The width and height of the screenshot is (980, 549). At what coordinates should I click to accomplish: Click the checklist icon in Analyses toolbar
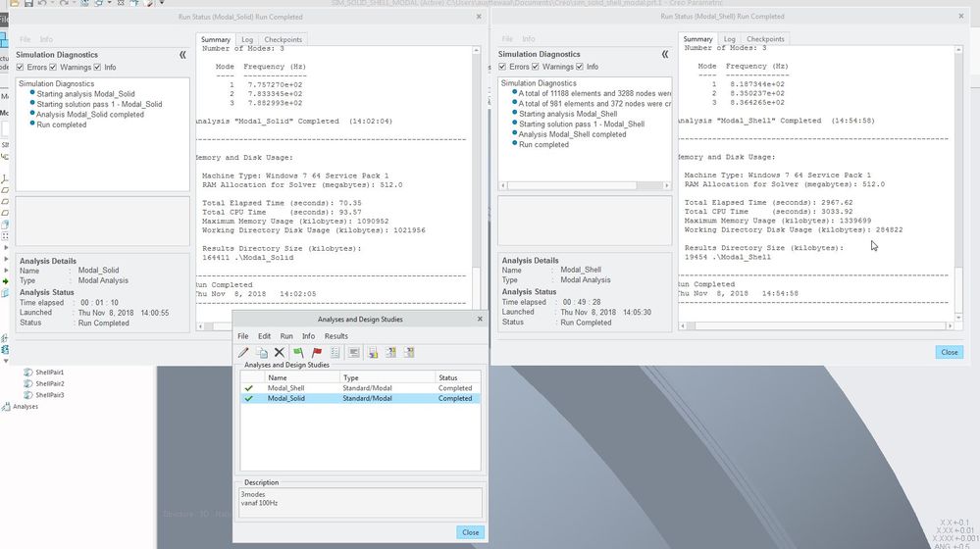pyautogui.click(x=335, y=353)
